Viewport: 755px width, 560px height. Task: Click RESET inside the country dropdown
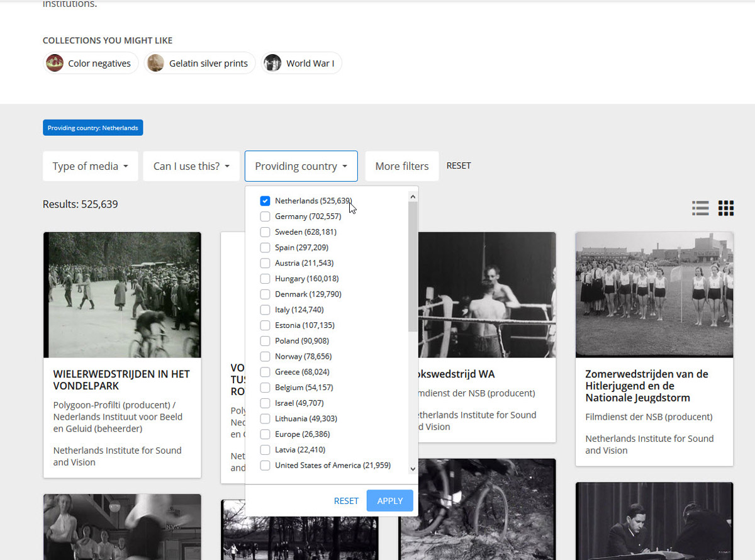pos(346,501)
